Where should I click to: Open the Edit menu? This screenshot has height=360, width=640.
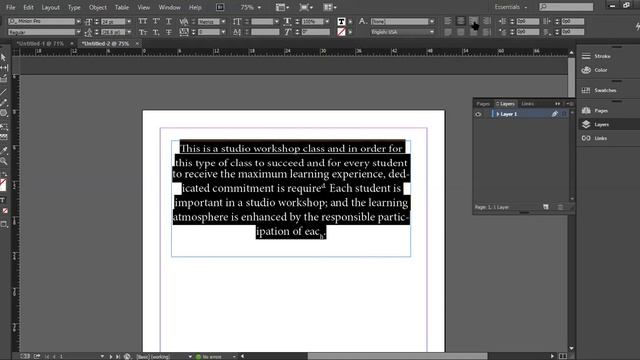(28, 7)
